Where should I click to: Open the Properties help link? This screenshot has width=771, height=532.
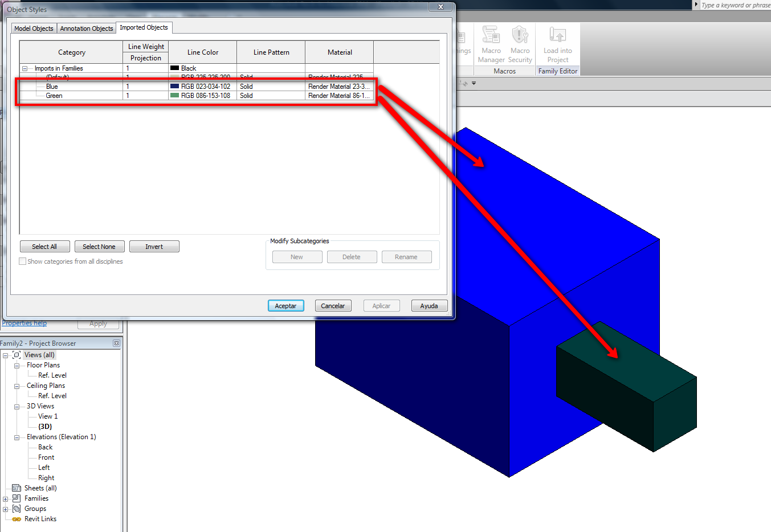coord(24,323)
